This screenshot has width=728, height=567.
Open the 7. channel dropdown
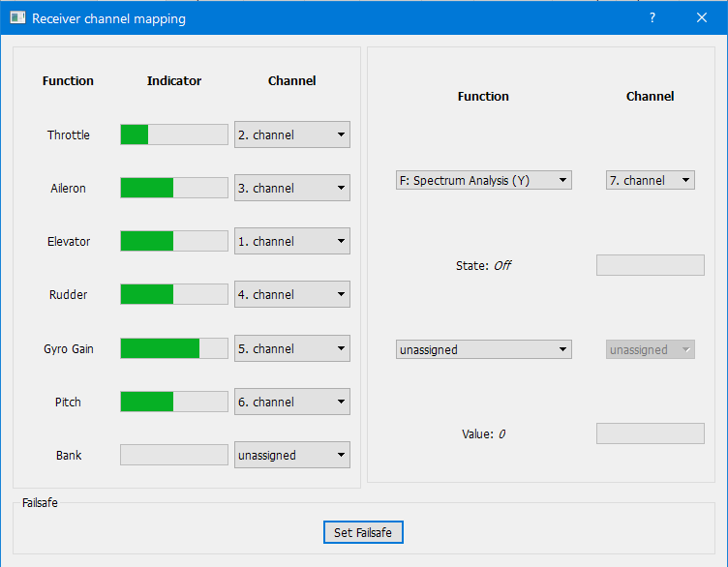(x=650, y=180)
